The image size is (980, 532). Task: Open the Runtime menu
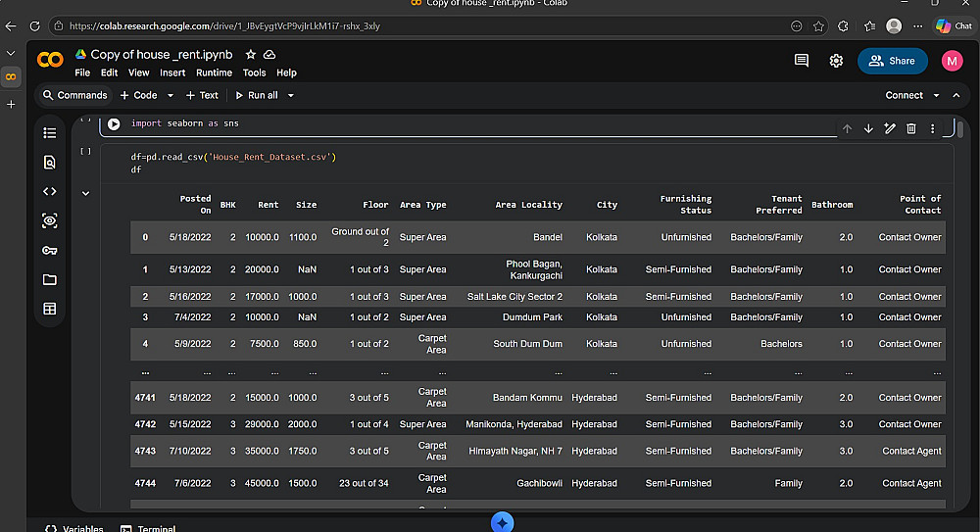[x=214, y=73]
